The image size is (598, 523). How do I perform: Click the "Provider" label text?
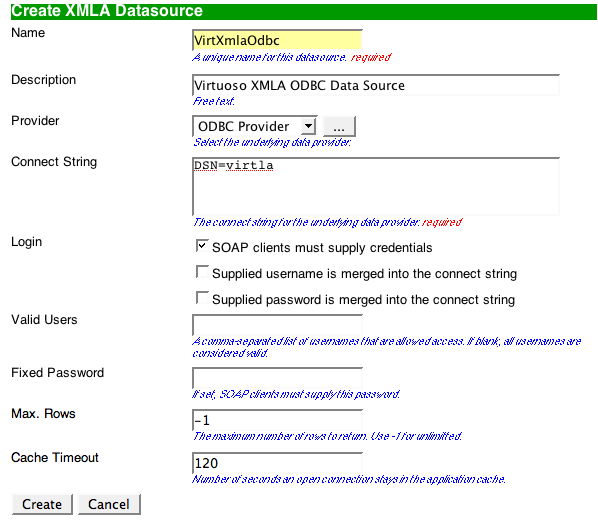[35, 121]
